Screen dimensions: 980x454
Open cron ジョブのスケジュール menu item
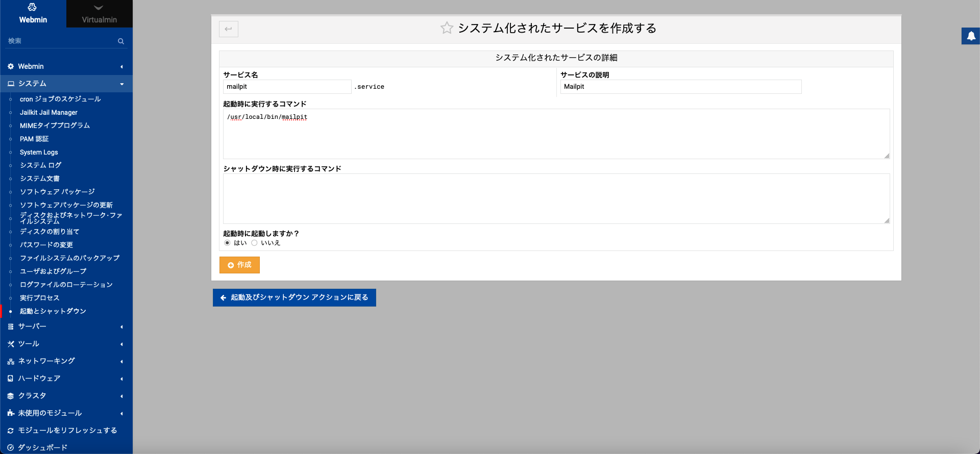coord(60,99)
